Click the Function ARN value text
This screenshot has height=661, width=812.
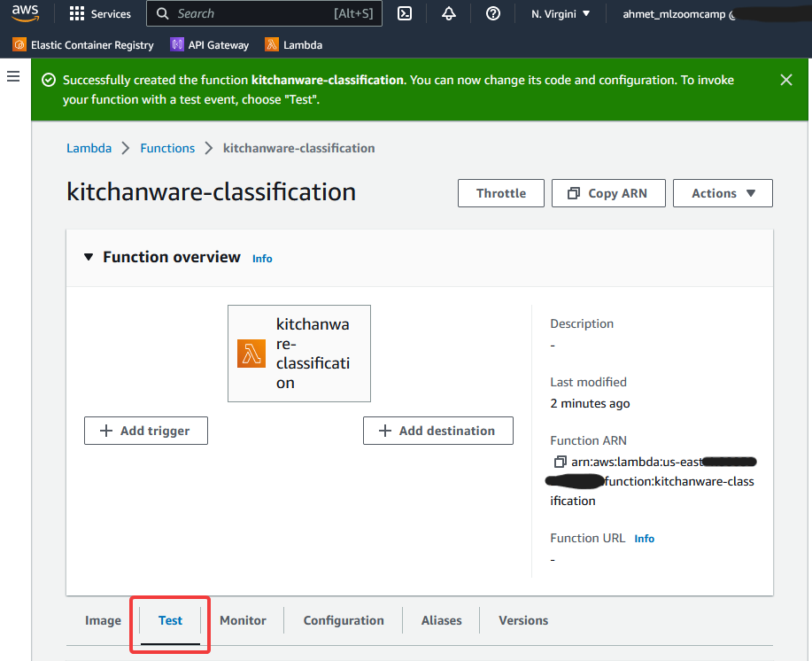coord(653,481)
